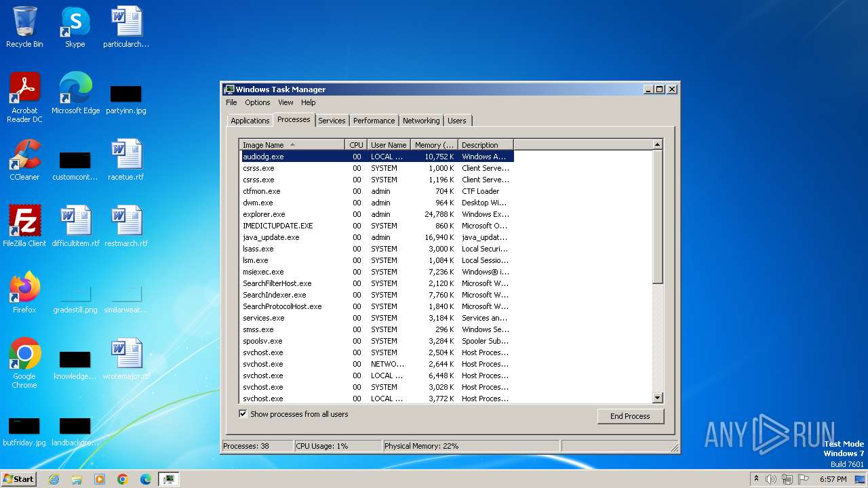Click the process list vertical scrollbar thumb
The image size is (868, 488).
[x=657, y=217]
